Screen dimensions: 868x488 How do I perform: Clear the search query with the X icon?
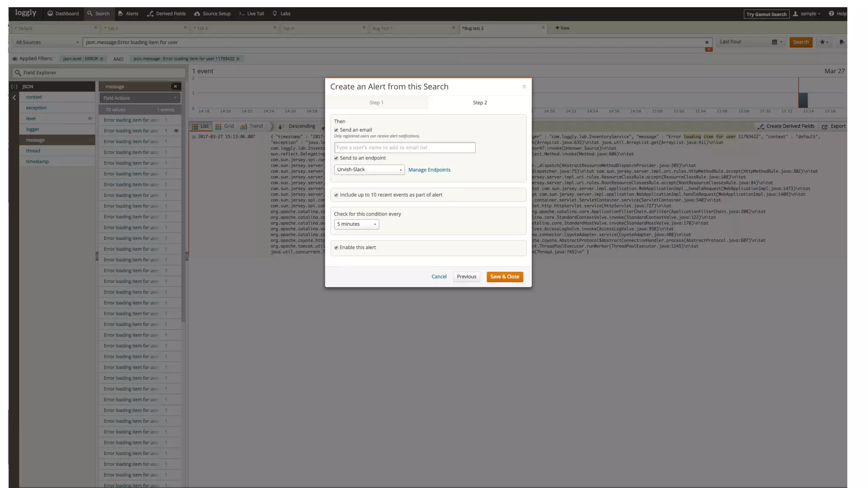click(707, 42)
